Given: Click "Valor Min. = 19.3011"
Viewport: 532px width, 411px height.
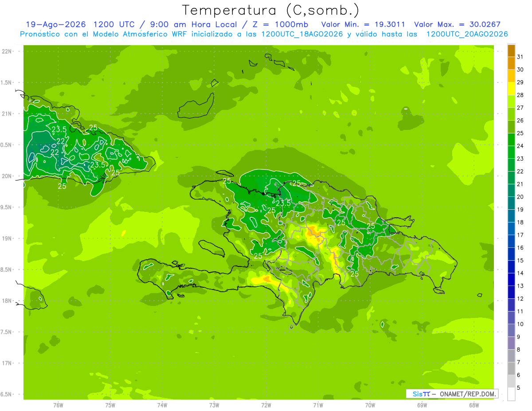Looking at the screenshot, I should [x=363, y=24].
